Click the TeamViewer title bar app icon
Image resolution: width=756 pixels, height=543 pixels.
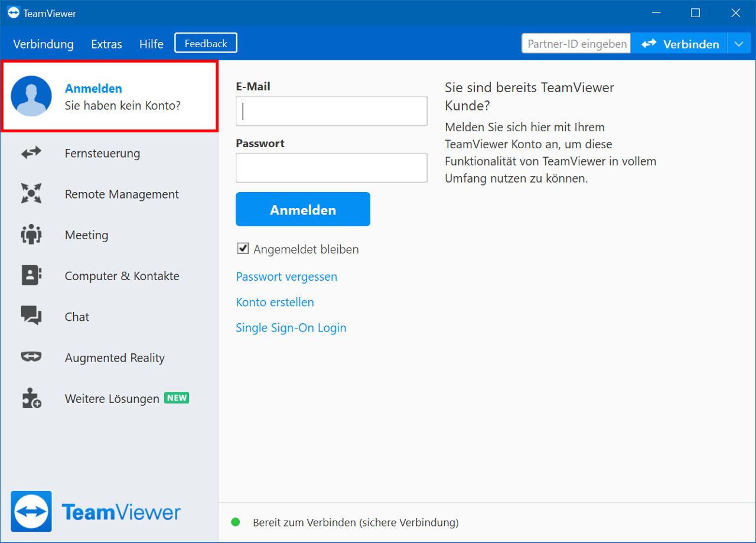[14, 12]
